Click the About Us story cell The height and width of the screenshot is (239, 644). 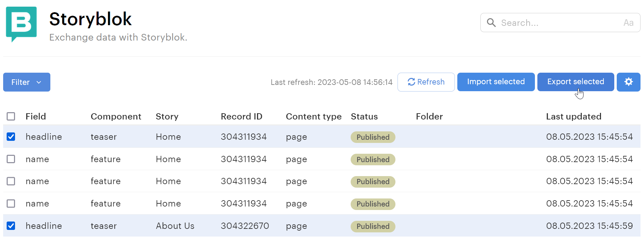point(175,226)
